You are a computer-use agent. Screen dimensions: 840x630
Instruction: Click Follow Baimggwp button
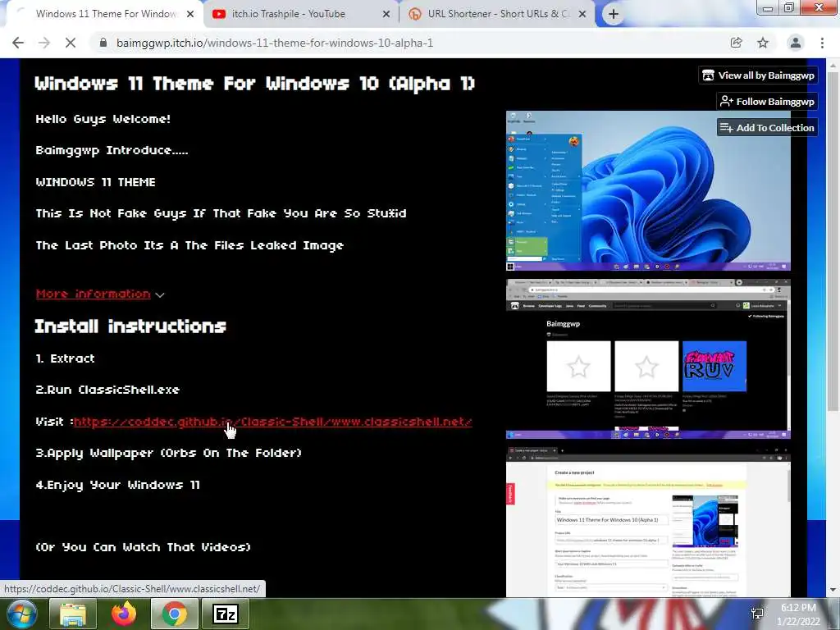pos(767,102)
